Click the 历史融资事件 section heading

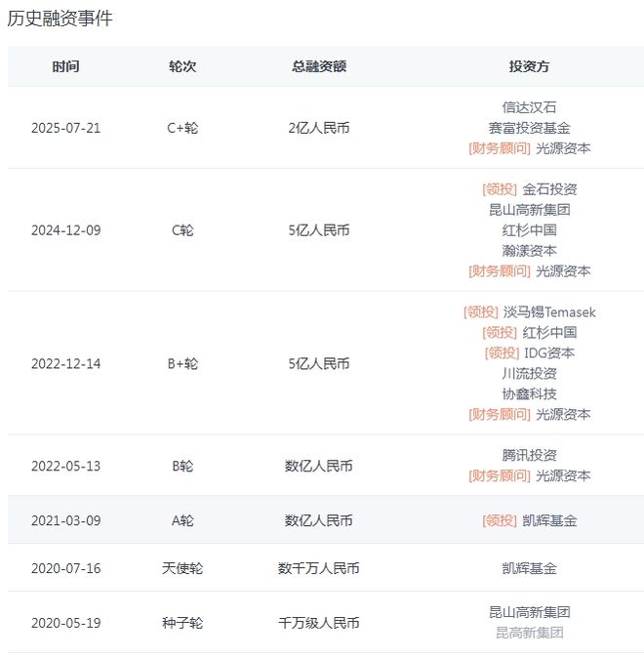coord(60,19)
